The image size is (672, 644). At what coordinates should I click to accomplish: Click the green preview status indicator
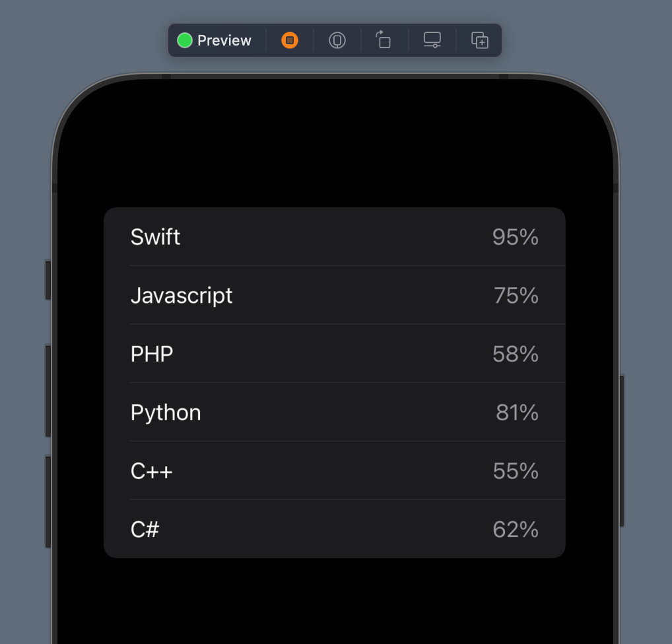click(x=185, y=40)
